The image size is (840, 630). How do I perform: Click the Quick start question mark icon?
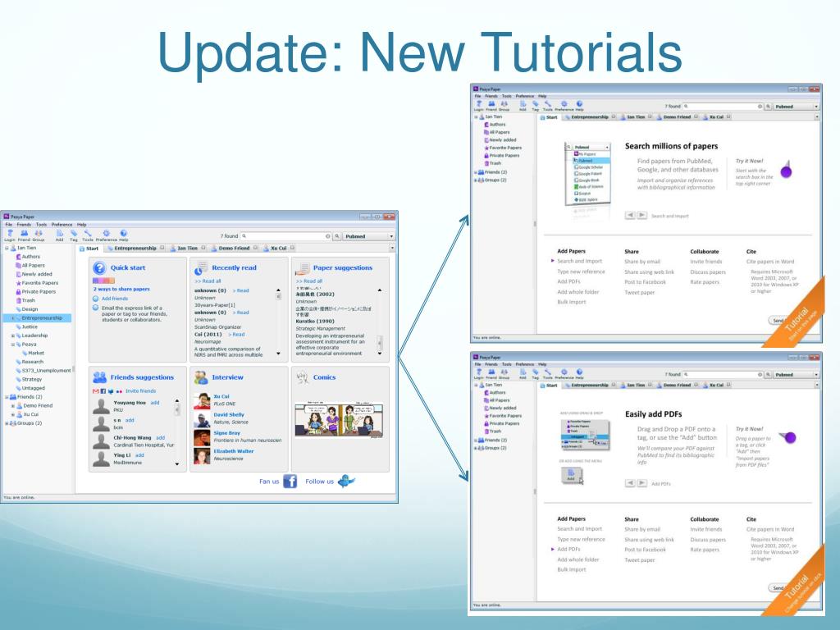tap(99, 268)
